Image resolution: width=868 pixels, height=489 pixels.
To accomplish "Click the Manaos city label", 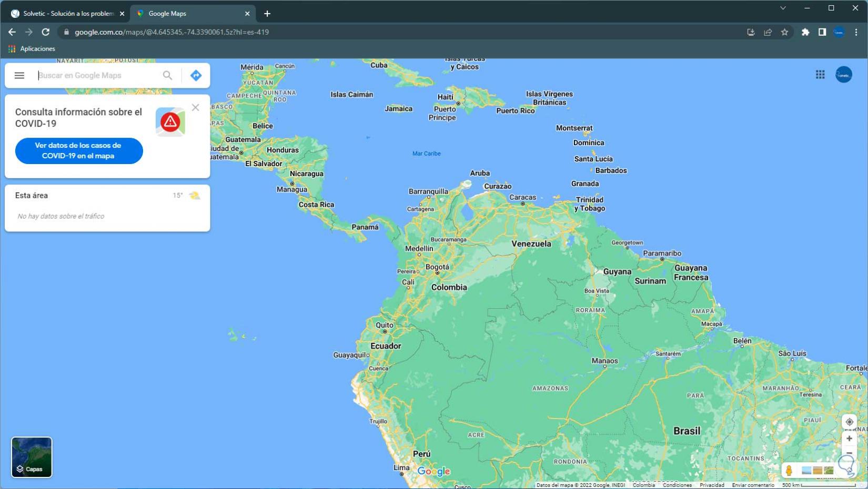I will click(x=605, y=361).
